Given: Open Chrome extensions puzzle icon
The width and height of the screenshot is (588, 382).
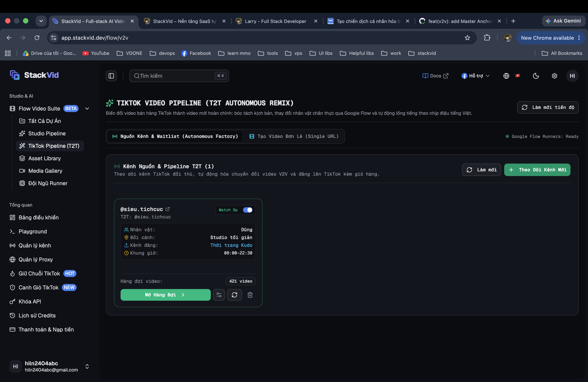Looking at the screenshot, I should point(487,38).
